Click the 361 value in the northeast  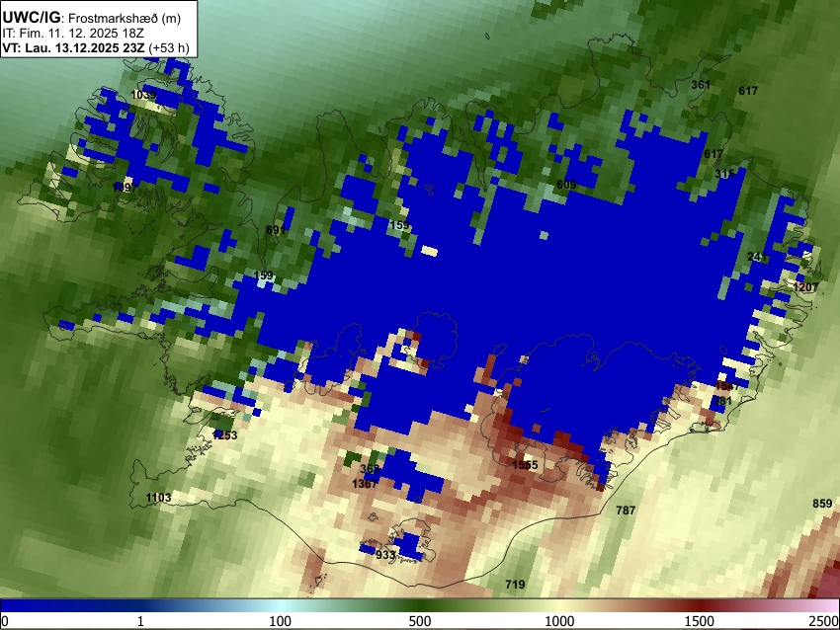(x=701, y=85)
